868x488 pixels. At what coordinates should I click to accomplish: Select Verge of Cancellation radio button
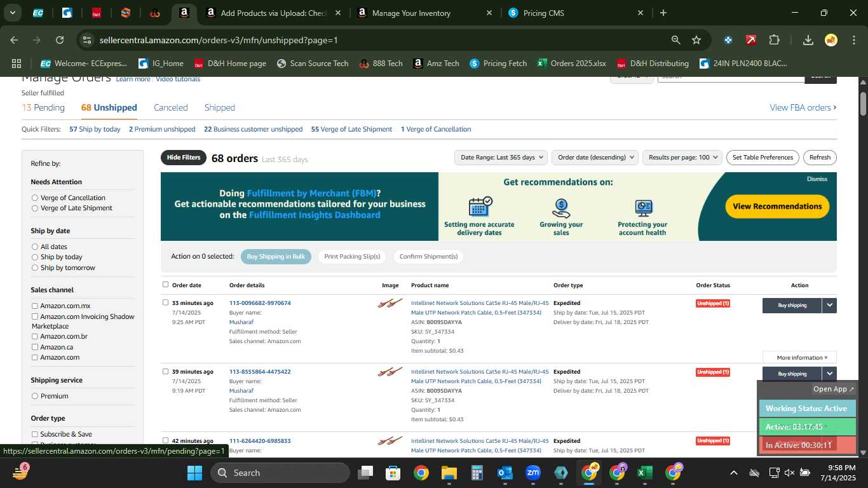[35, 198]
